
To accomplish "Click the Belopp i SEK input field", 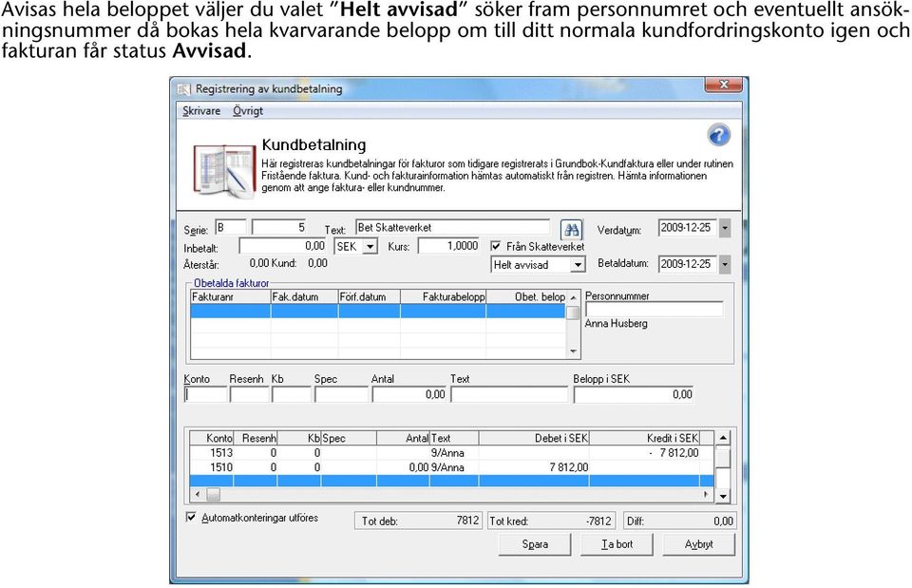I will pos(634,394).
